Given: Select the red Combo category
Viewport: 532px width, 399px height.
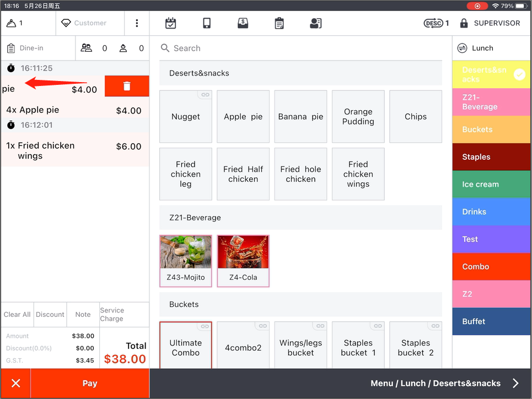Looking at the screenshot, I should coord(491,267).
